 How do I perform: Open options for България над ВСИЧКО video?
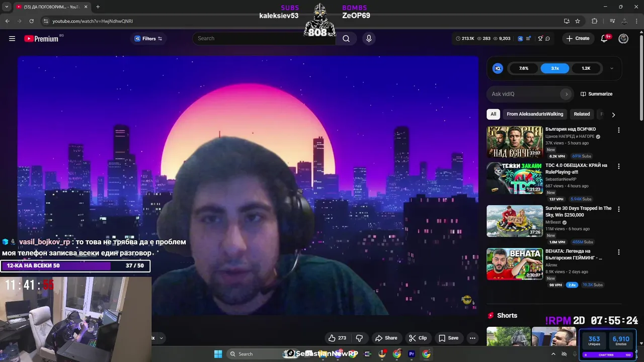click(619, 130)
